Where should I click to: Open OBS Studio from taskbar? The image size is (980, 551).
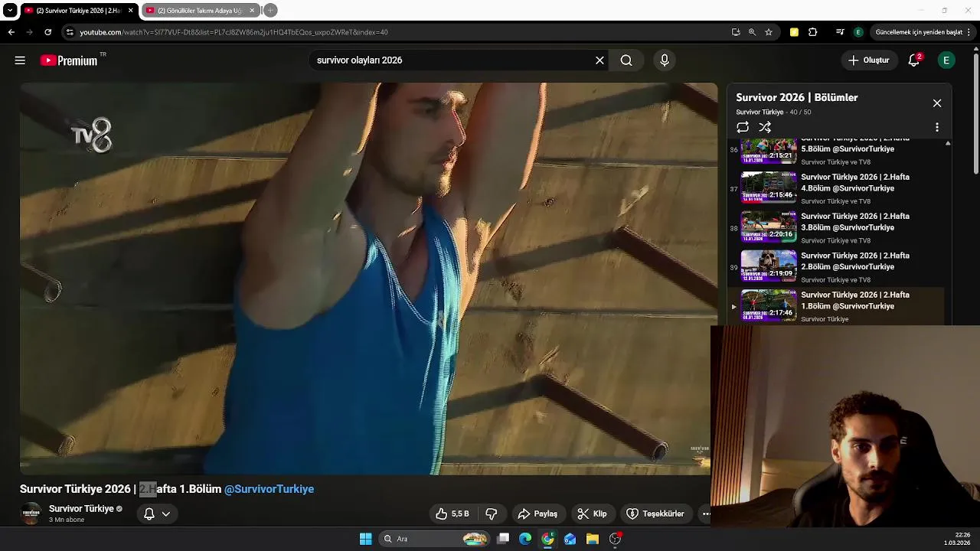point(615,539)
